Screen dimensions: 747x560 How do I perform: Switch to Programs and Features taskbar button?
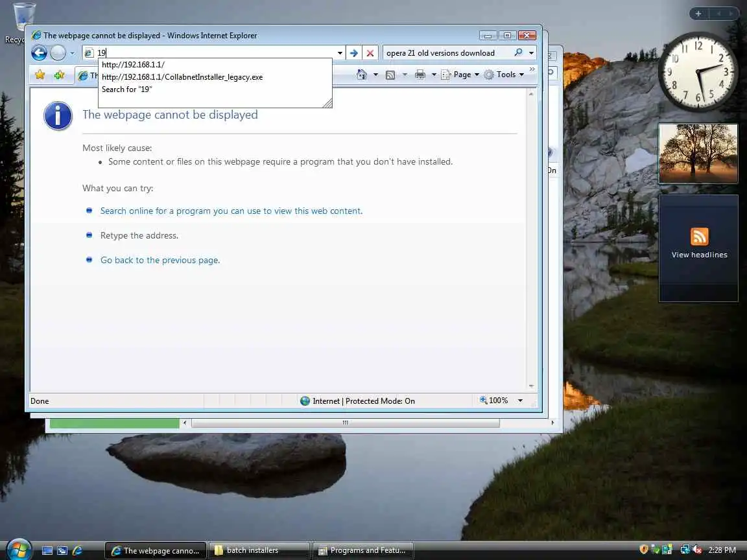coord(362,550)
